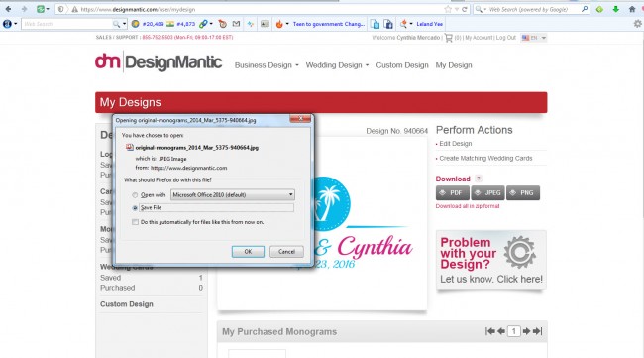Screen dimensions: 644x358
Task: Click 'Download all in zip format' link
Action: (468, 206)
